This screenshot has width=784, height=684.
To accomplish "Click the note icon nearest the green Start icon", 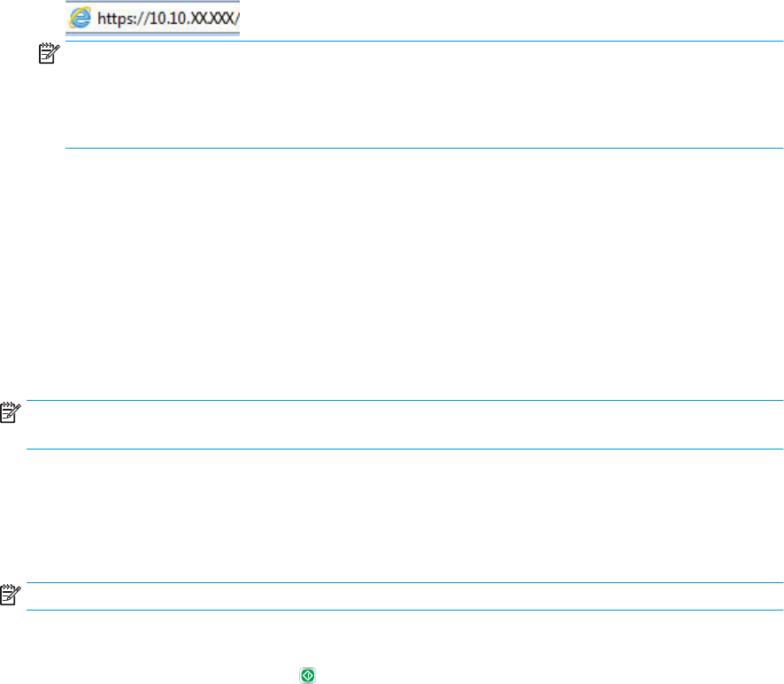I will (11, 595).
